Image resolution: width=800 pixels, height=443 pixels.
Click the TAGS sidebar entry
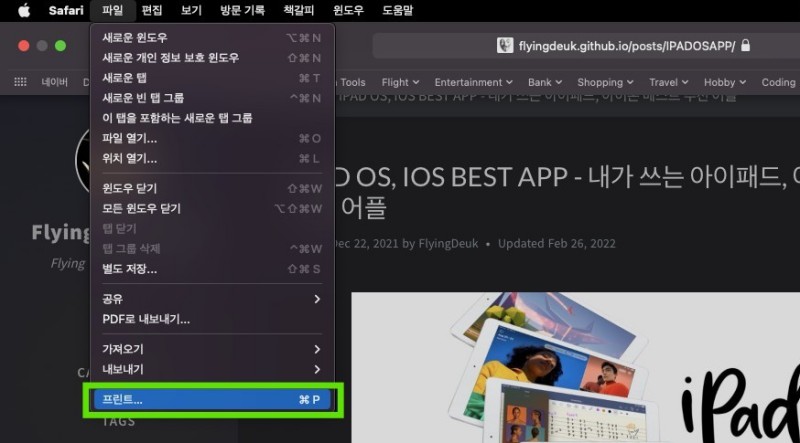coord(118,422)
